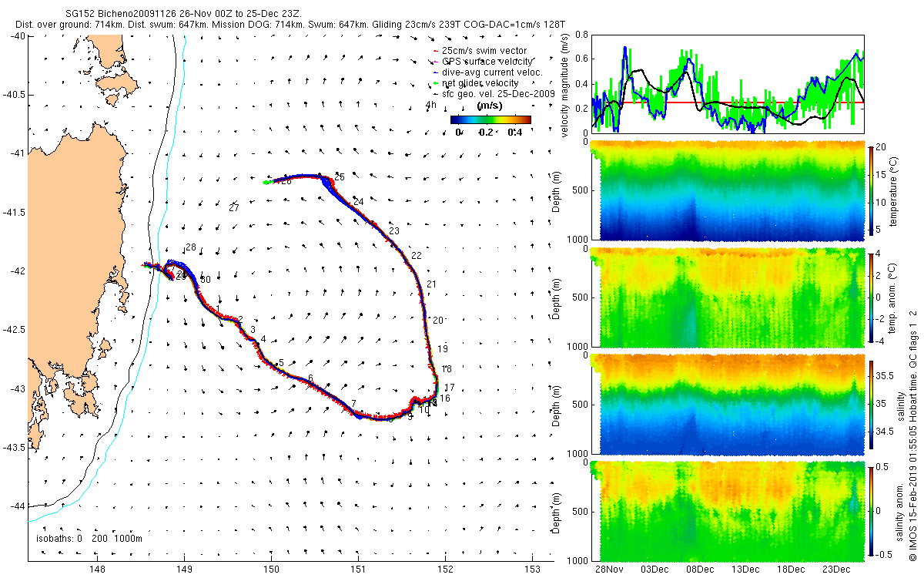Click longitude tick '148' on map axis
This screenshot has height=578, width=924.
pyautogui.click(x=97, y=570)
